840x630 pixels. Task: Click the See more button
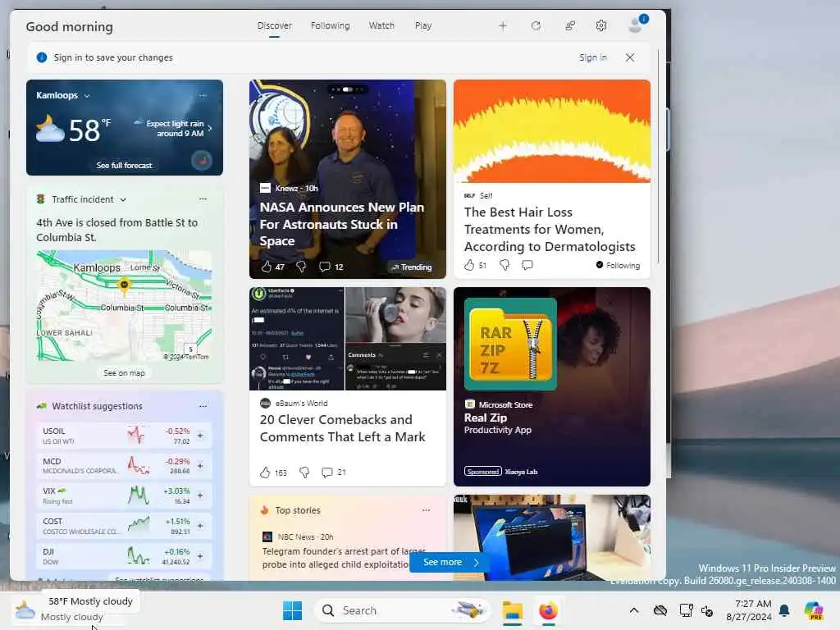click(449, 562)
